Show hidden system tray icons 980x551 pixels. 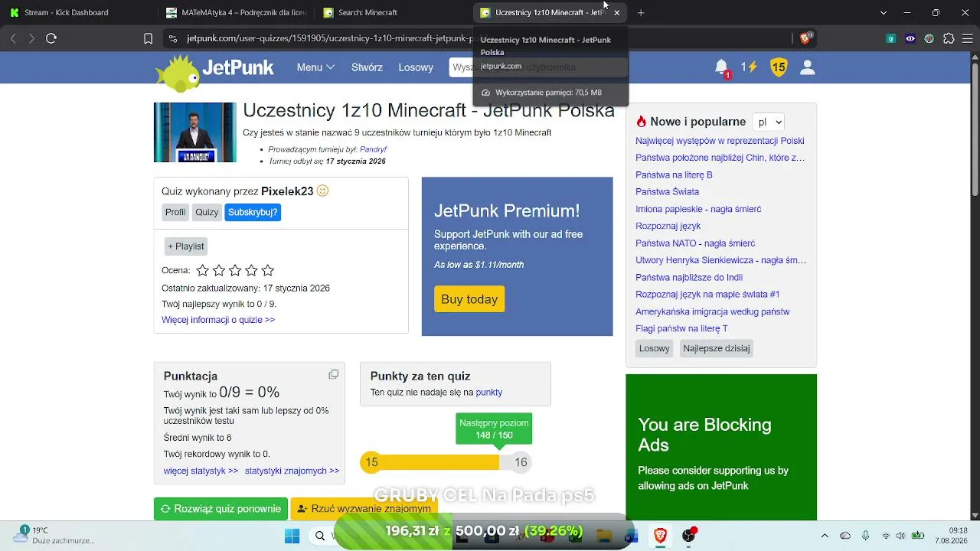click(x=825, y=536)
